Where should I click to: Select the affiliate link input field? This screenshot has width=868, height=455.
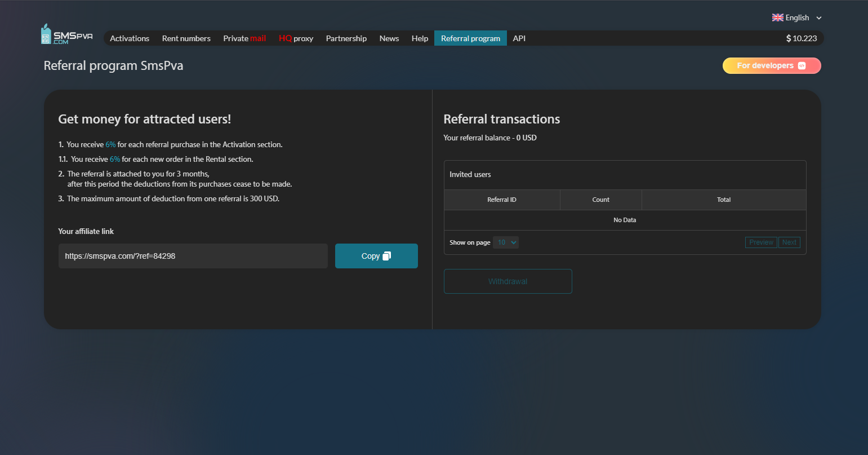[193, 256]
